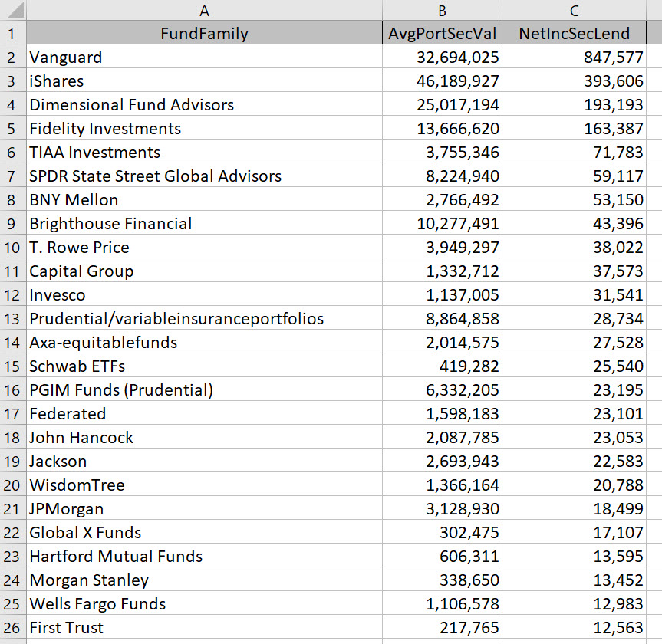
Task: Click value 8,224,940 in column B
Action: coord(442,176)
